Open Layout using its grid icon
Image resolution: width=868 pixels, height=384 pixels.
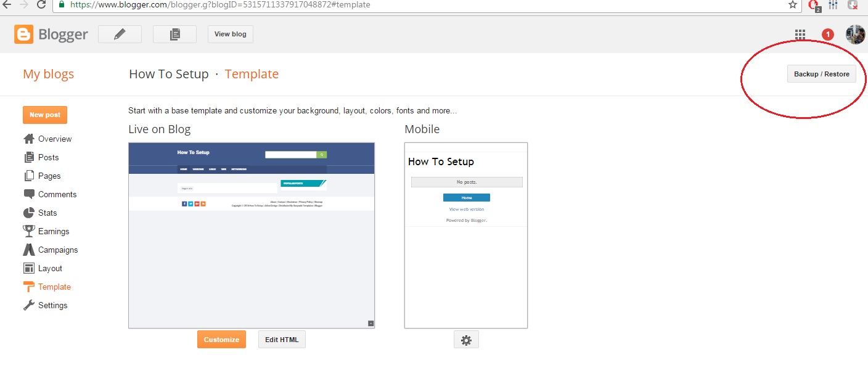29,268
